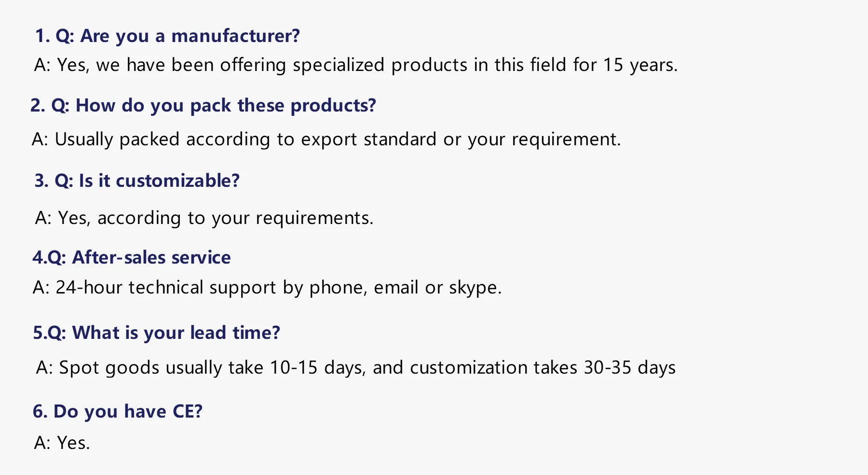Select the answer about export standard packing
This screenshot has height=475, width=868.
pyautogui.click(x=326, y=140)
